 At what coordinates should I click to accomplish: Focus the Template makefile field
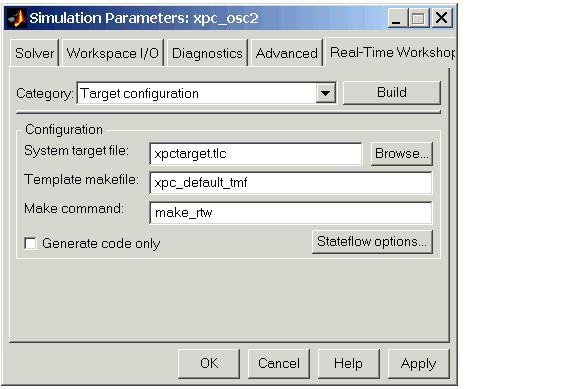[x=291, y=183]
